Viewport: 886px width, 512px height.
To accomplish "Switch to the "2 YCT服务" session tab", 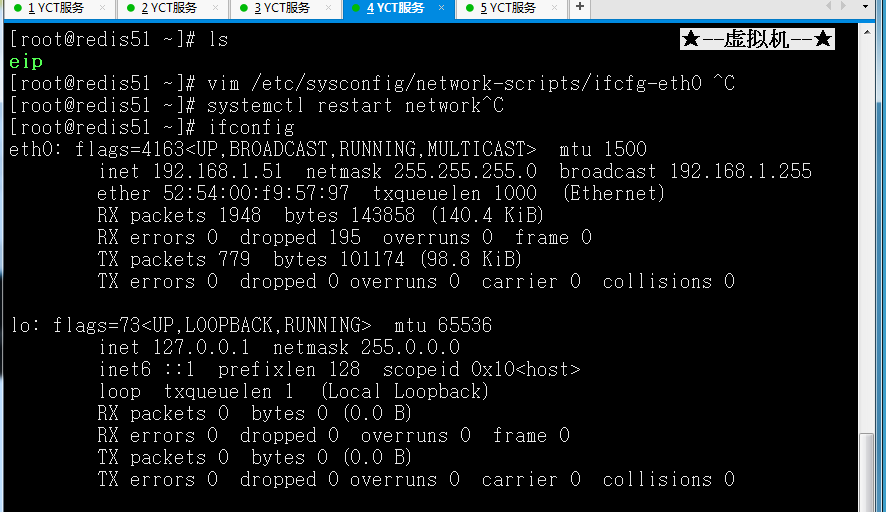I will 172,8.
